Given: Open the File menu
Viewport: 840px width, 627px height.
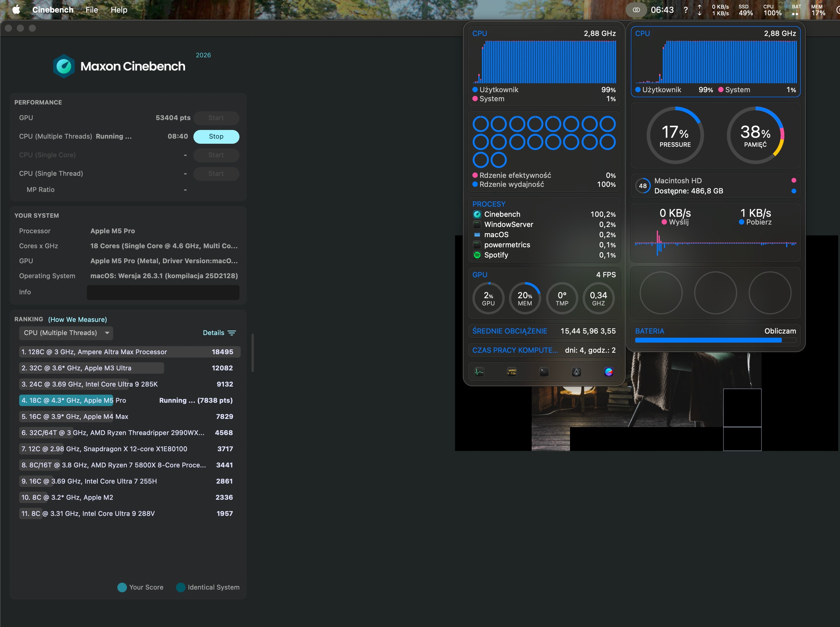Looking at the screenshot, I should (91, 10).
